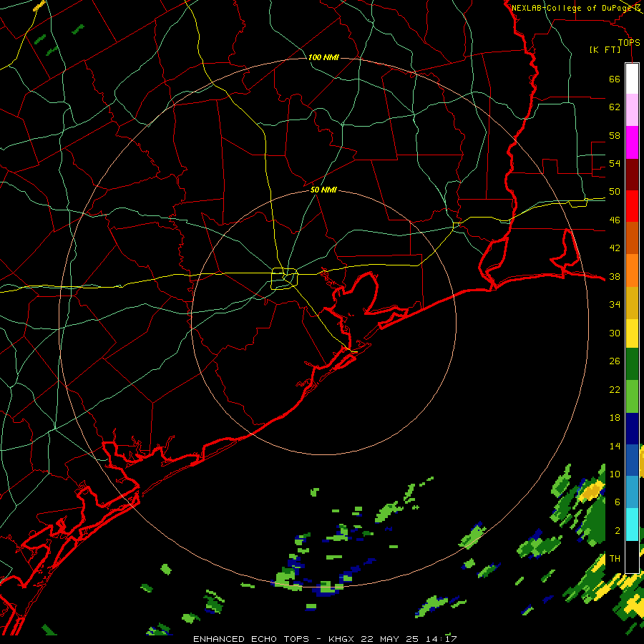Click the 22 legend value
This screenshot has height=644, width=644.
click(x=615, y=389)
